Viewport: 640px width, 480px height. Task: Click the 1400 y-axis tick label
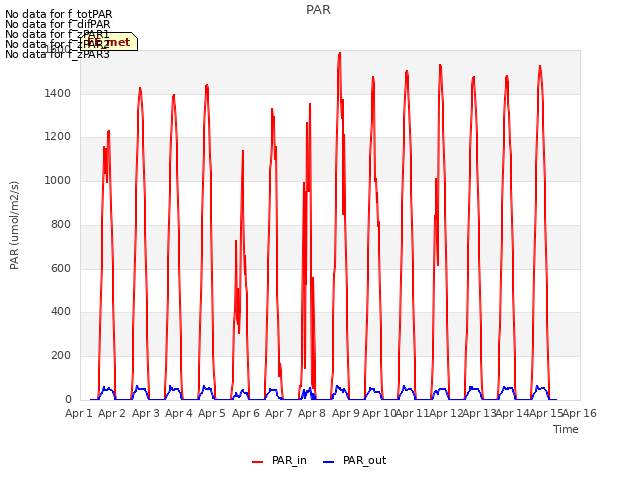point(58,93)
